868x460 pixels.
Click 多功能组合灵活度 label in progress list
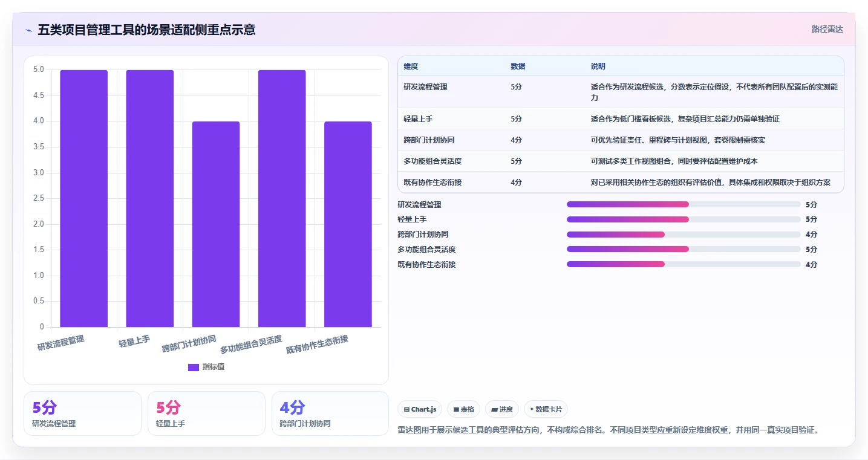(x=426, y=249)
